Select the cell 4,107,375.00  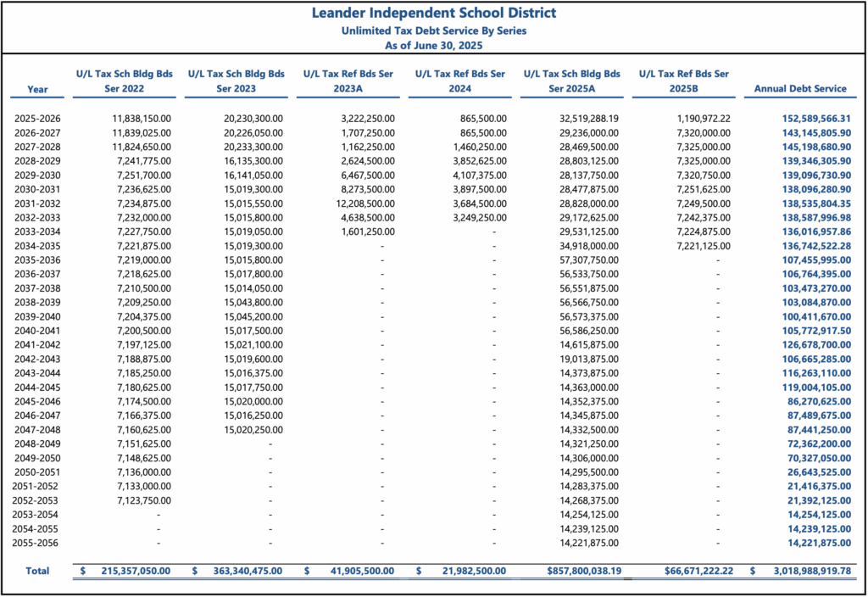click(x=480, y=175)
